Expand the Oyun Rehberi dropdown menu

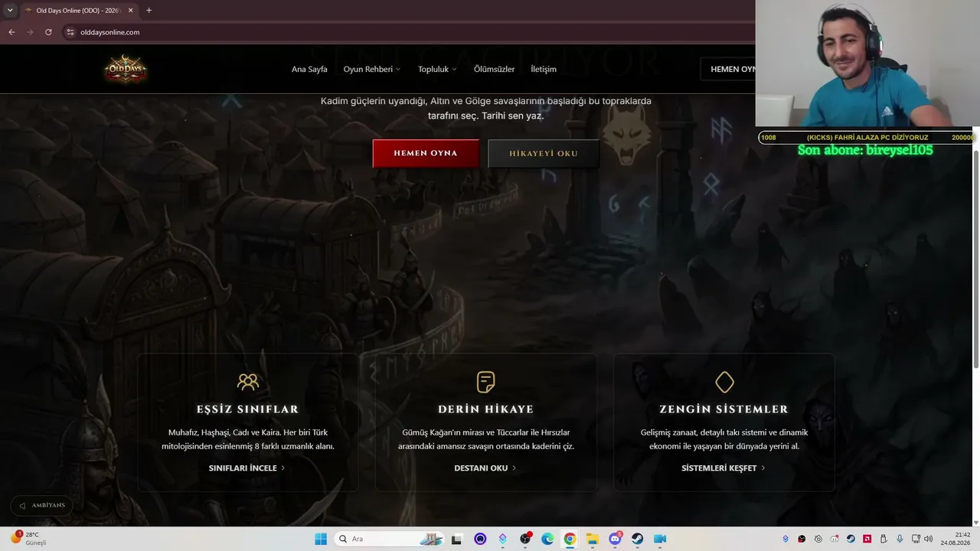click(372, 69)
